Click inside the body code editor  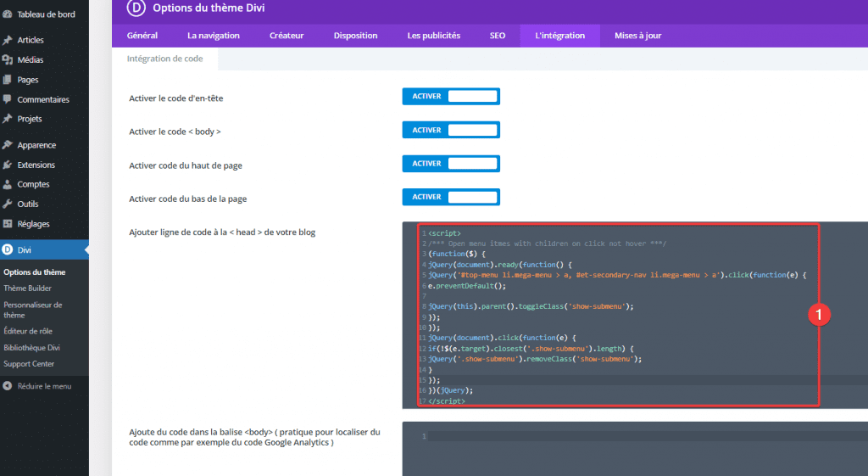click(635, 449)
